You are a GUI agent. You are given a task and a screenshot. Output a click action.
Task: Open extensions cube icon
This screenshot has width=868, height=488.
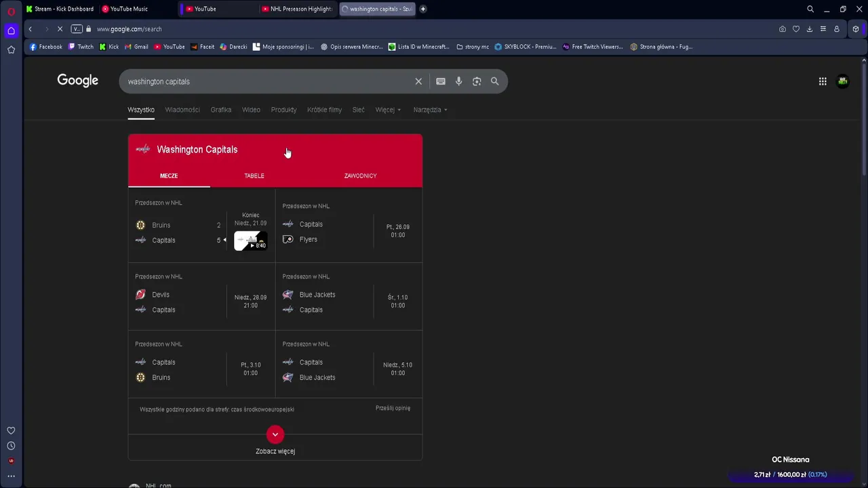tap(856, 29)
